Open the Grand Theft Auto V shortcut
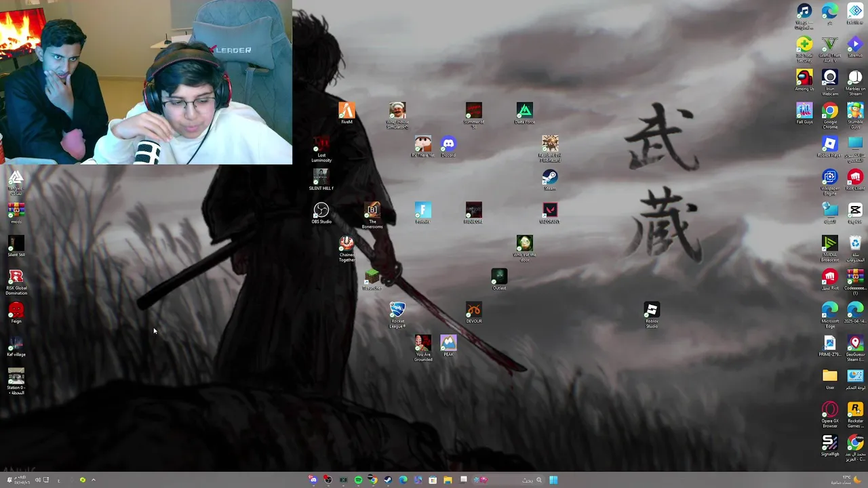This screenshot has width=868, height=488. point(830,49)
